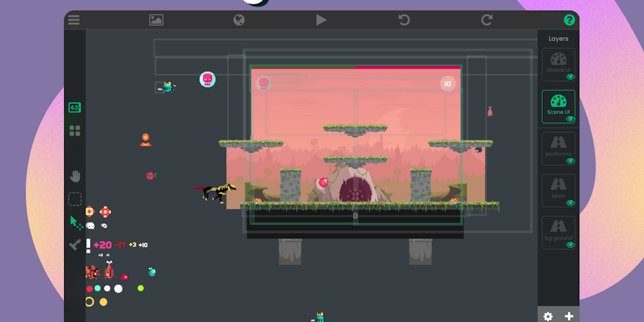Image resolution: width=644 pixels, height=322 pixels.
Task: Hide the bg ground layer
Action: tap(570, 245)
